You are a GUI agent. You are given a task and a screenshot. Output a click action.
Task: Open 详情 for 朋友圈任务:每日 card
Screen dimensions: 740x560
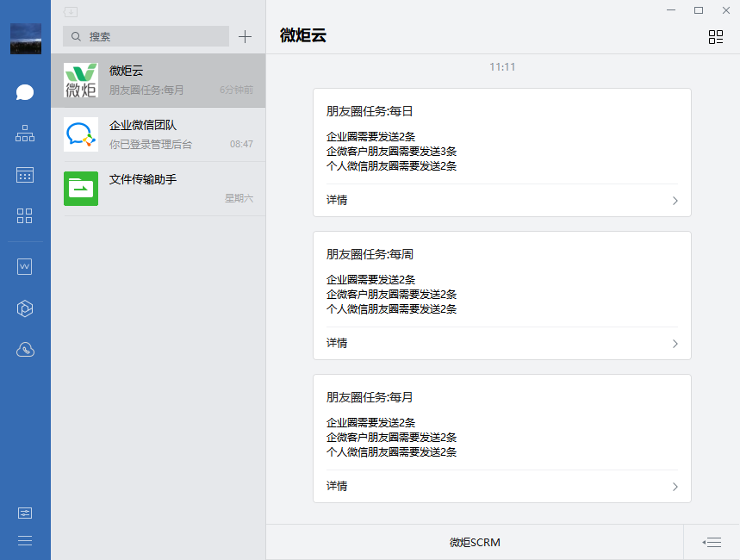[x=502, y=200]
